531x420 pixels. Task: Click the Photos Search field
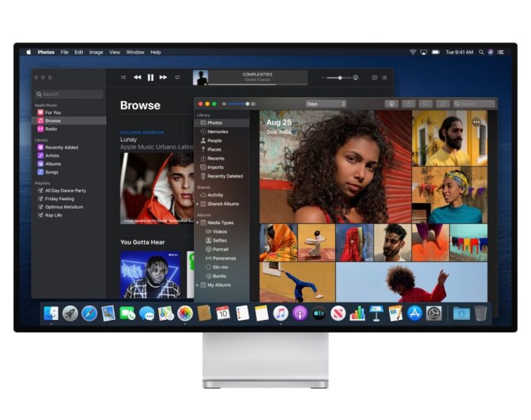(x=474, y=104)
